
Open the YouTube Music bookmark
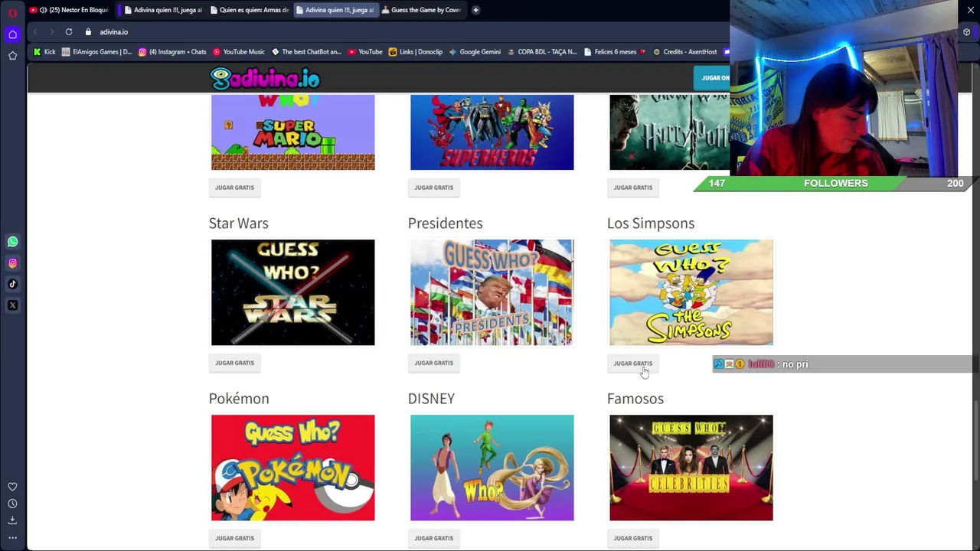(239, 52)
